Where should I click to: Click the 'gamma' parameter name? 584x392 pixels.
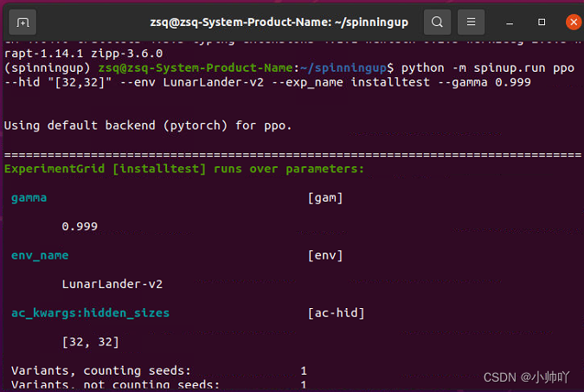pos(29,198)
